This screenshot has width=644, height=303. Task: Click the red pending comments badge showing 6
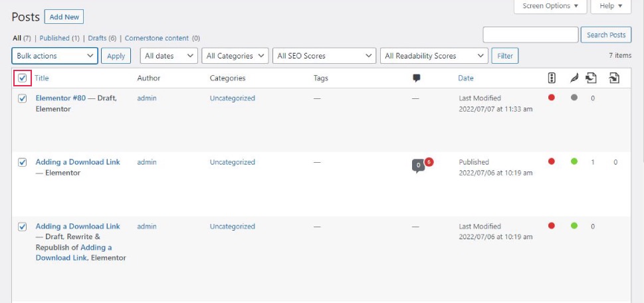tap(429, 161)
